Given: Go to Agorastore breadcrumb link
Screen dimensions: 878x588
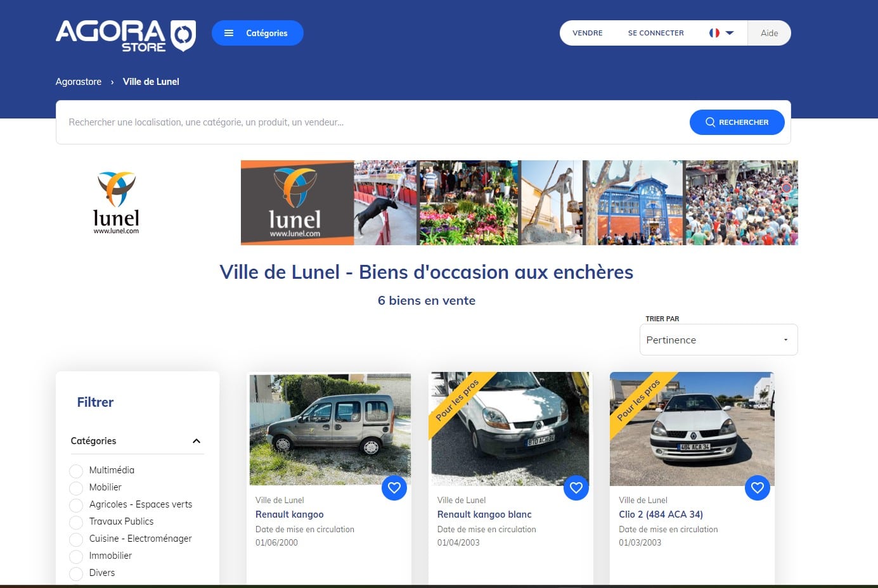Looking at the screenshot, I should click(x=79, y=82).
